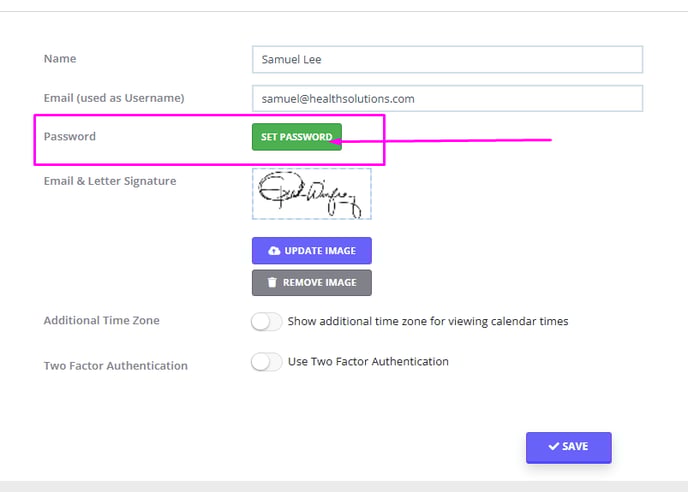688x492 pixels.
Task: Enable the Additional Time Zone toggle switch
Action: tap(266, 321)
